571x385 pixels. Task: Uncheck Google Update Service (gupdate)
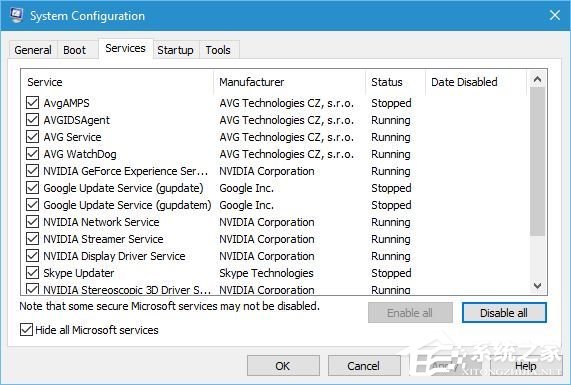pos(32,188)
